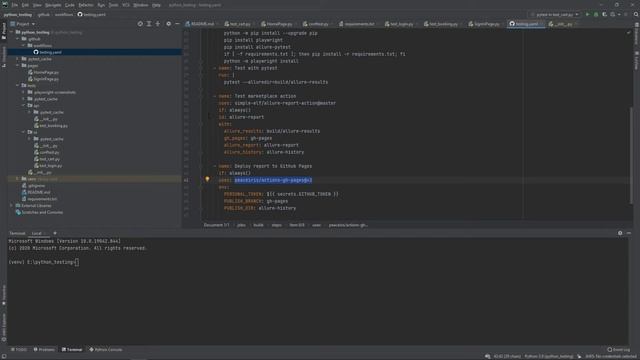Image resolution: width=640 pixels, height=360 pixels.
Task: Expand the top-level .pytest_cache folder under python_testing
Action: pyautogui.click(x=18, y=59)
